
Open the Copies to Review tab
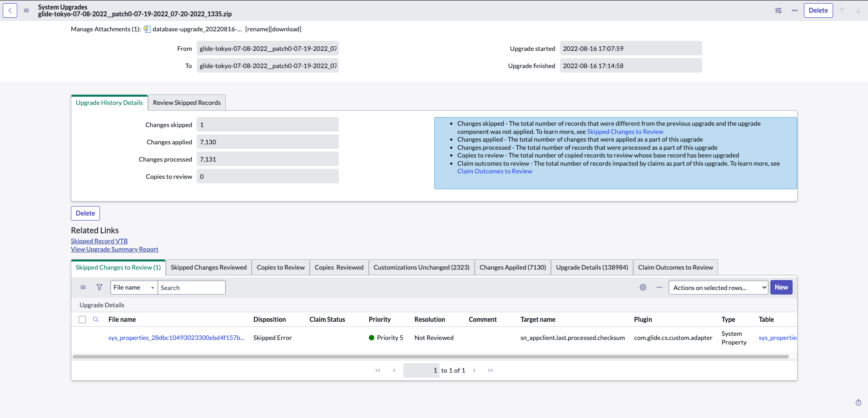[x=281, y=267]
